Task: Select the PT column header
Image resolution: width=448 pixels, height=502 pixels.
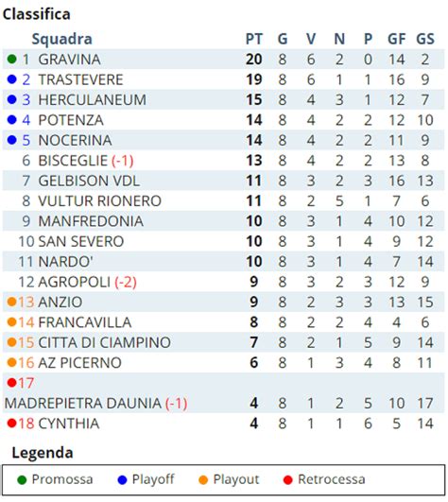Action: [x=253, y=39]
